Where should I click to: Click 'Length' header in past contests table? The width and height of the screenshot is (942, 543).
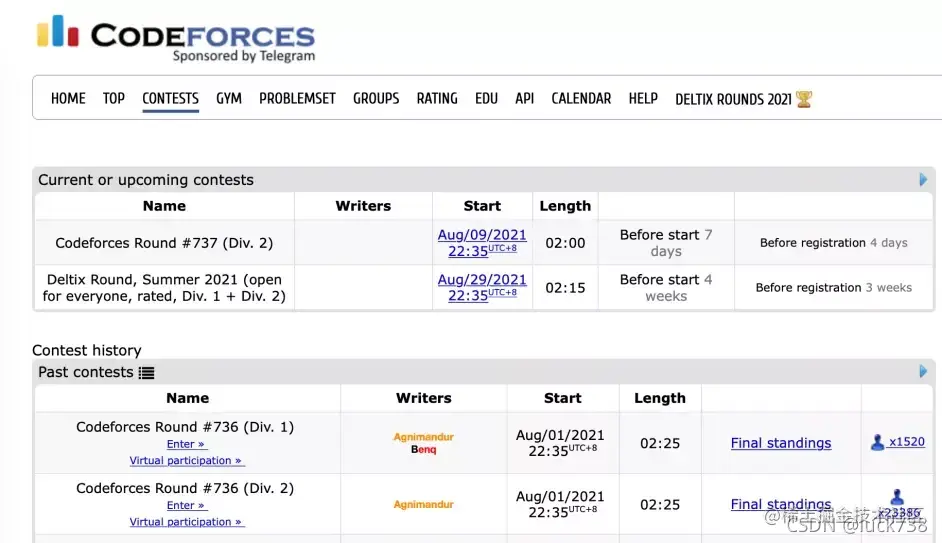click(x=660, y=398)
